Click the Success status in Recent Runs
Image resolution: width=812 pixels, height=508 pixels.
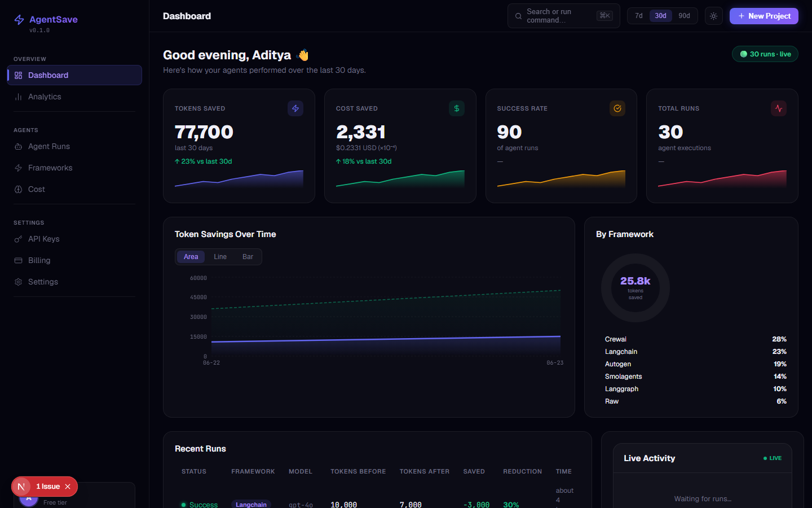coord(200,505)
